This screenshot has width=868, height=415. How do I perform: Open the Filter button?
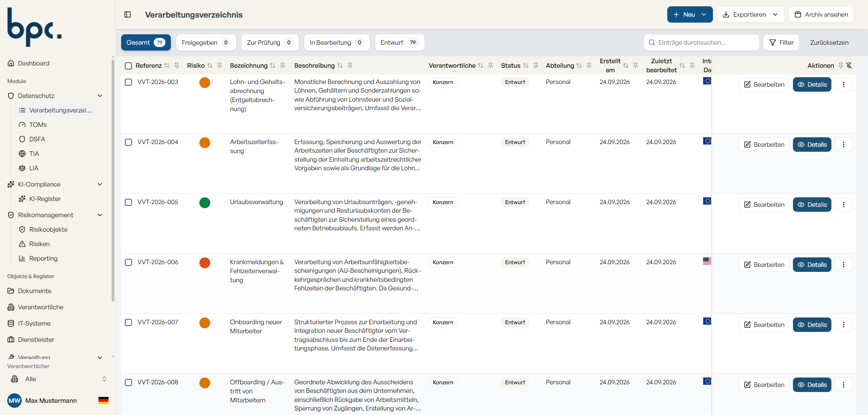[x=781, y=42]
